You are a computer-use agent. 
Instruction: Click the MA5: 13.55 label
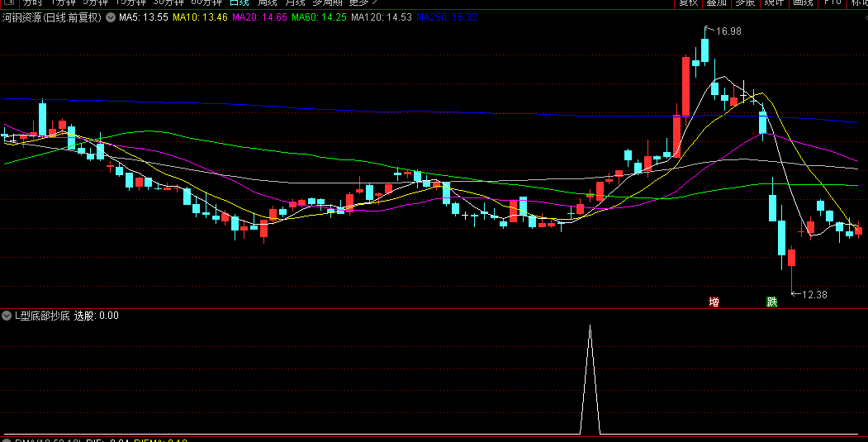144,17
